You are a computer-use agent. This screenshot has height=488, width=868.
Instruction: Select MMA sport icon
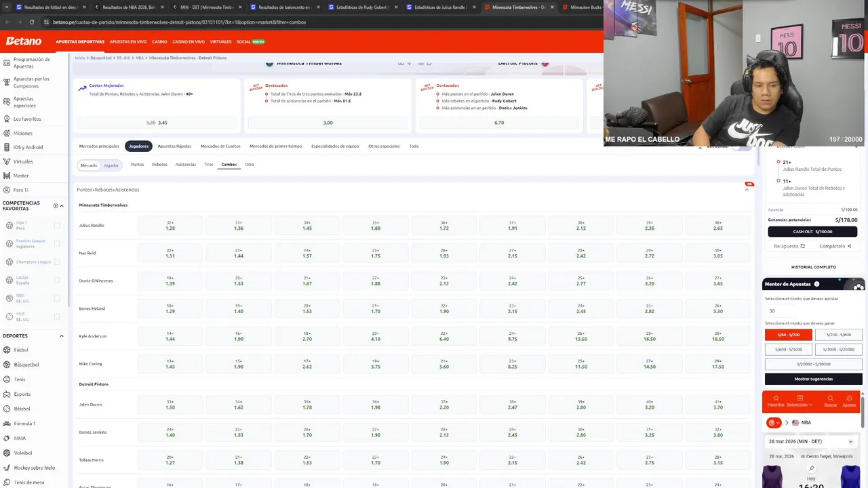pos(6,439)
